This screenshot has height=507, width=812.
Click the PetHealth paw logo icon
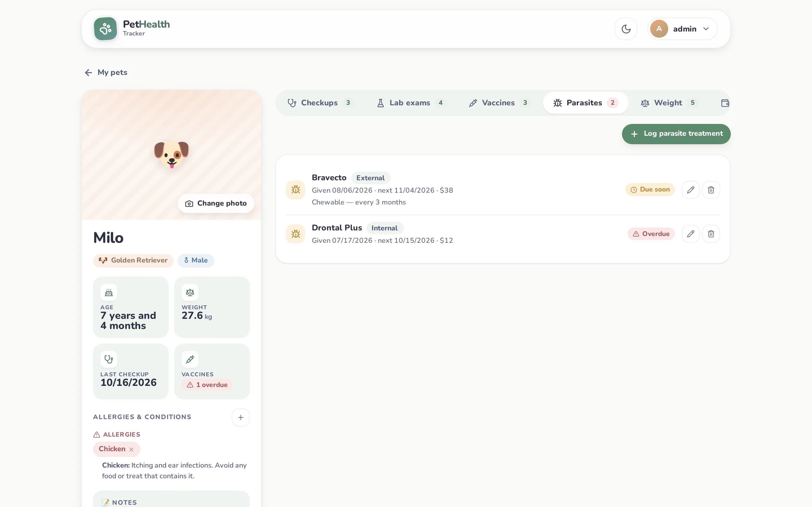pyautogui.click(x=105, y=29)
